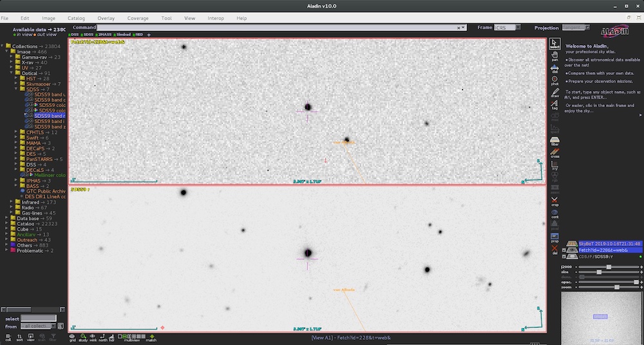Toggle visibility checkbox of CDS/P/SDSS9/r plane
This screenshot has height=345, width=644.
(x=564, y=257)
